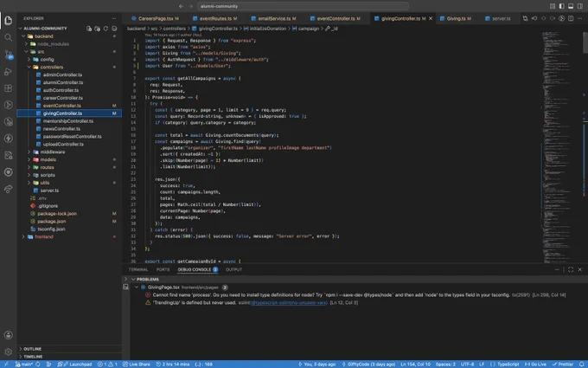588x368 pixels.
Task: Go forward with the navigation arrow
Action: point(190,6)
